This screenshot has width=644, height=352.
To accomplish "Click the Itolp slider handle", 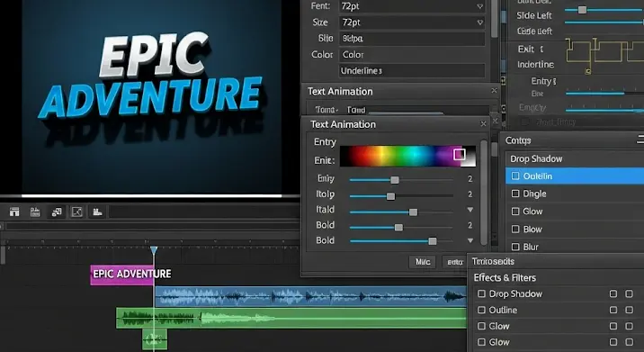I will coord(390,196).
